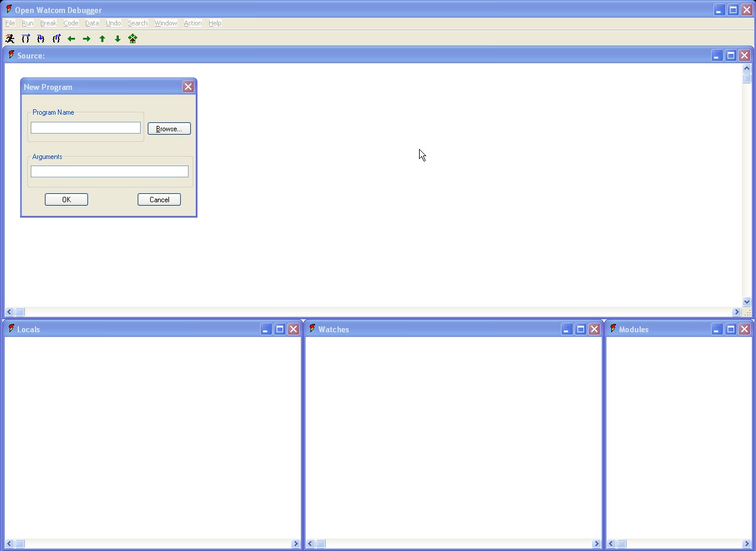756x551 pixels.
Task: Open the Open Watcom Debugger title bar icon
Action: click(8, 9)
